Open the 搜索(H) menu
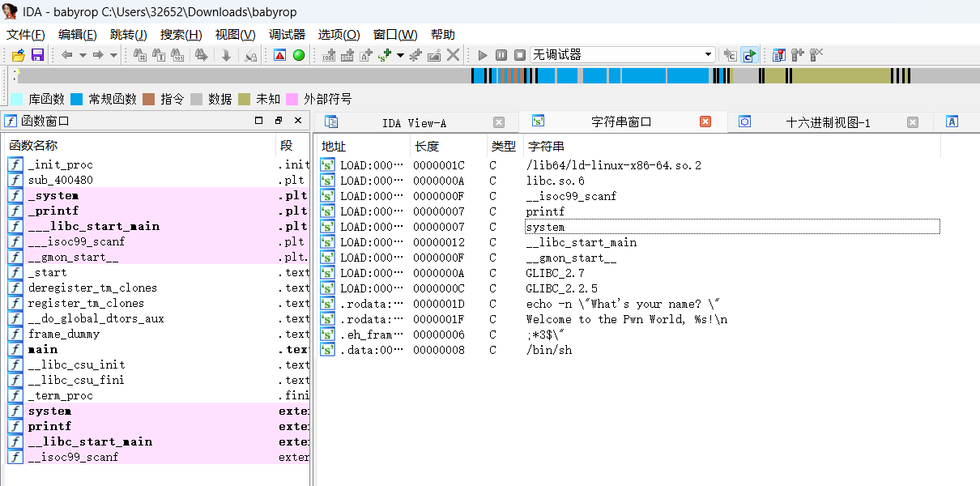Viewport: 980px width, 486px height. click(181, 35)
